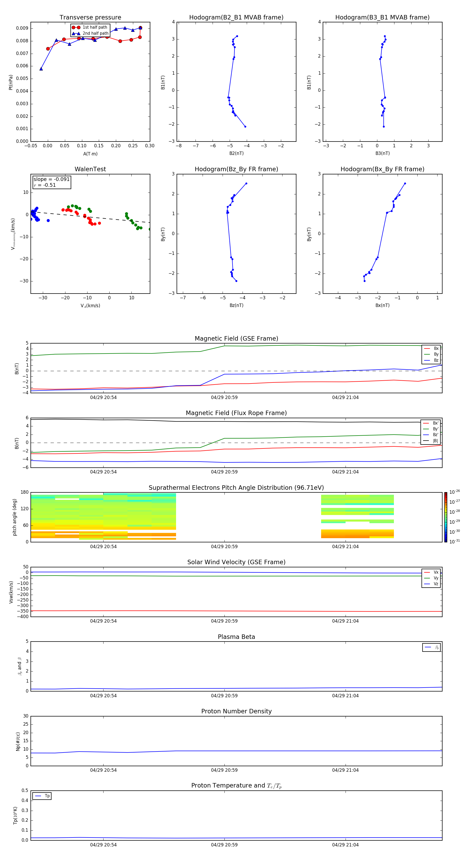473x868 pixels.
Task: Click the 'Solar Wind Velocity (GSE Frame)' title
Action: 236,562
